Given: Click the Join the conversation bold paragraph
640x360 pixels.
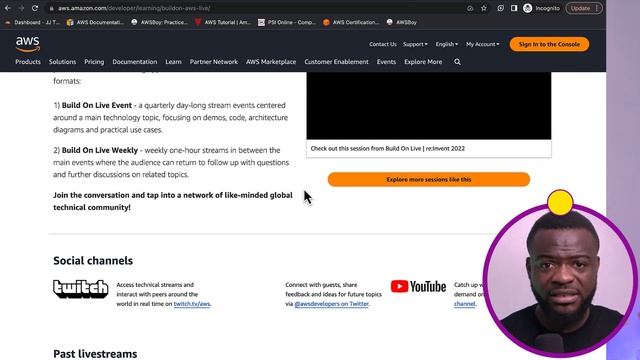Looking at the screenshot, I should [173, 201].
